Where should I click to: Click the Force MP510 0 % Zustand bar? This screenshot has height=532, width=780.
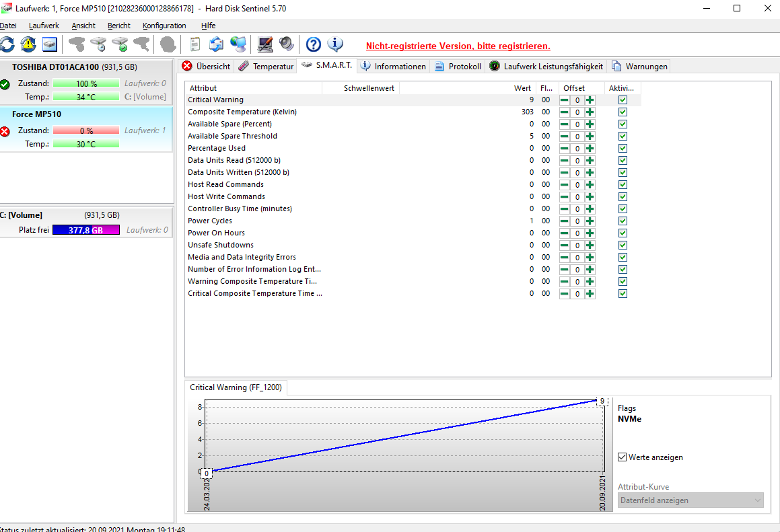[x=86, y=130]
